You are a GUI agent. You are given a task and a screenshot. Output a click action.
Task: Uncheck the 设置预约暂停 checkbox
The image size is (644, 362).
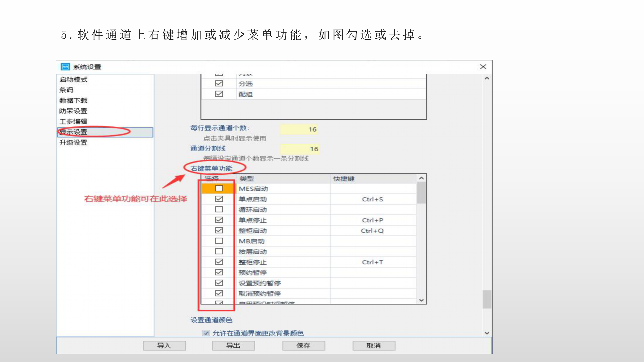click(x=219, y=283)
